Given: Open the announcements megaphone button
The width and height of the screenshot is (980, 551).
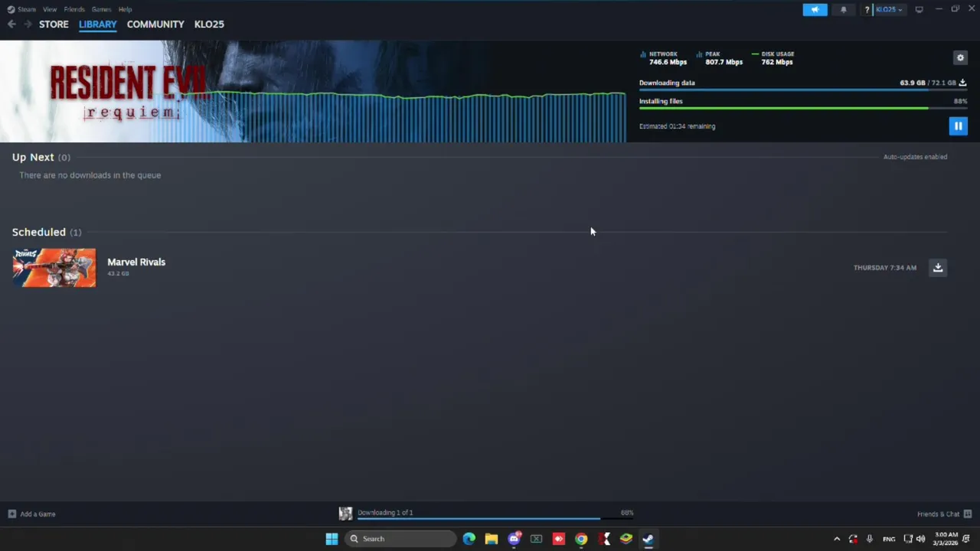Looking at the screenshot, I should 815,9.
